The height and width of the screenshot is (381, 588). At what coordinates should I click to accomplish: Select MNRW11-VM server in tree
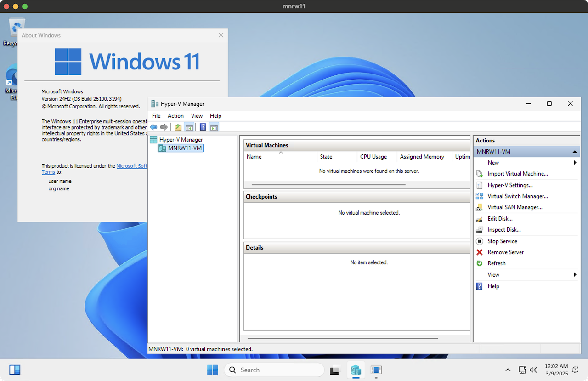click(x=185, y=148)
